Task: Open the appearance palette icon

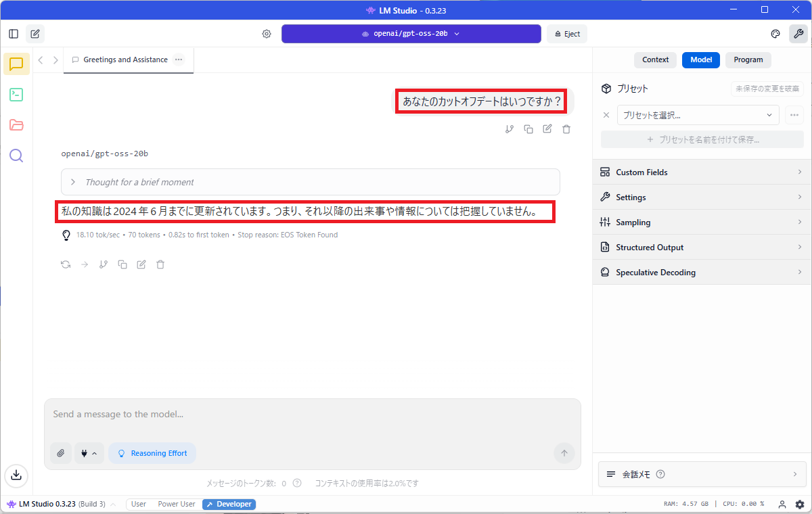Action: [776, 34]
